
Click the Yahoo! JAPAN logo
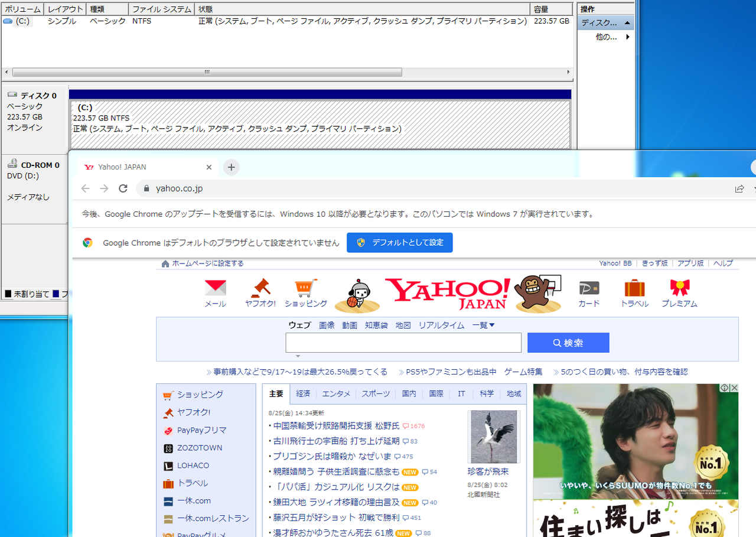448,294
